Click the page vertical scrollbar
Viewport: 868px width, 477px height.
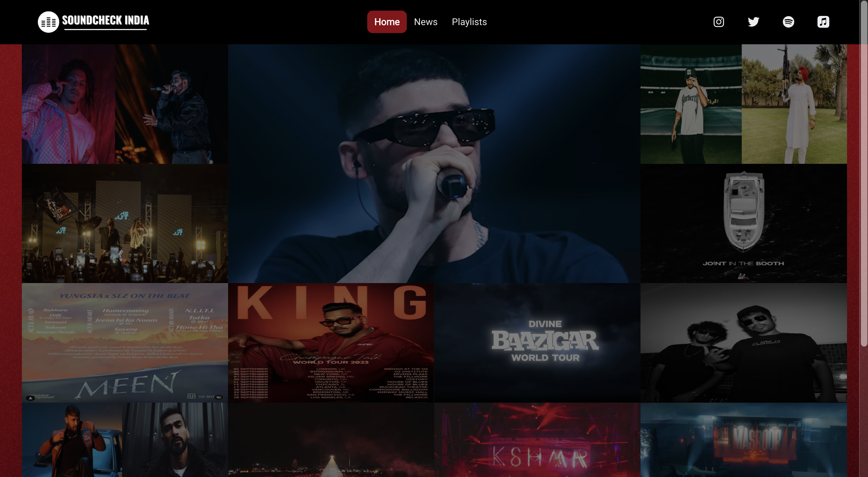(x=864, y=173)
